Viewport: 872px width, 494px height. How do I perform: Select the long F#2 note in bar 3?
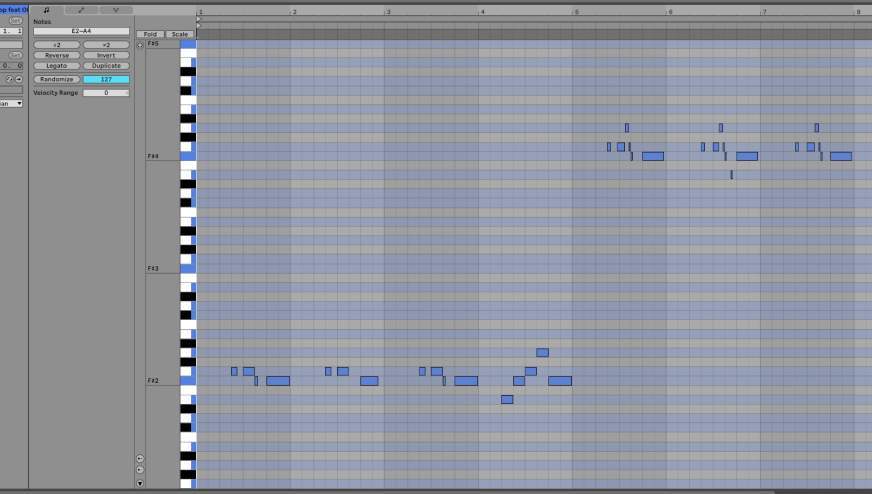(466, 381)
